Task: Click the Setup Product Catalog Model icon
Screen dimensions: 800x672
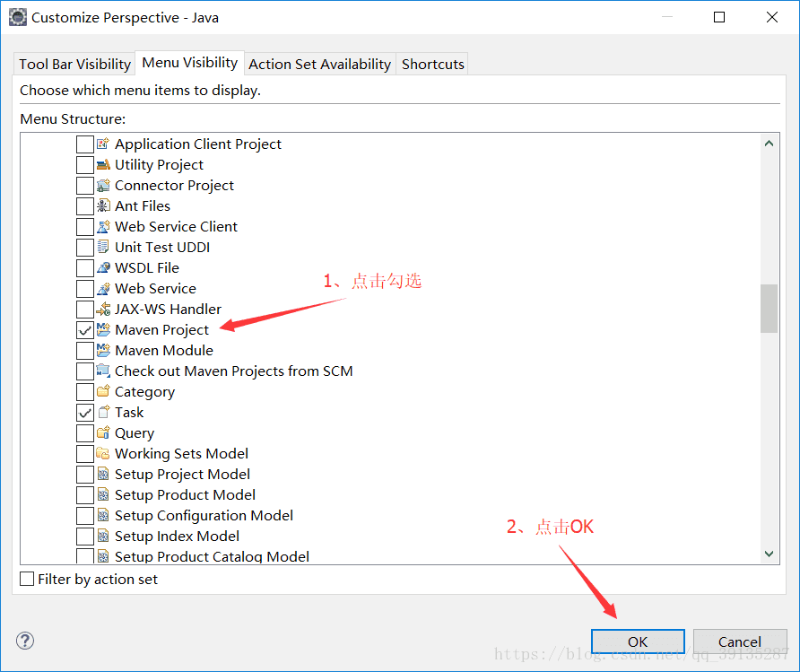Action: 103,556
